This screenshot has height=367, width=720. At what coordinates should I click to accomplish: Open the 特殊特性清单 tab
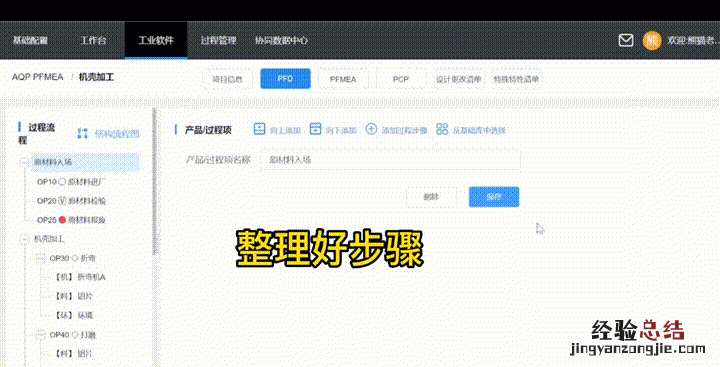pos(516,79)
